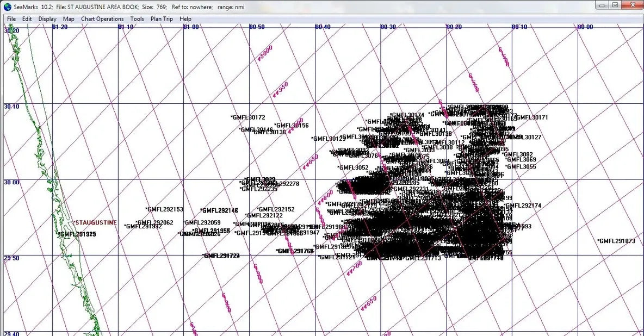The width and height of the screenshot is (644, 336).
Task: Select waypoint GMFL291721
Action: click(336, 258)
